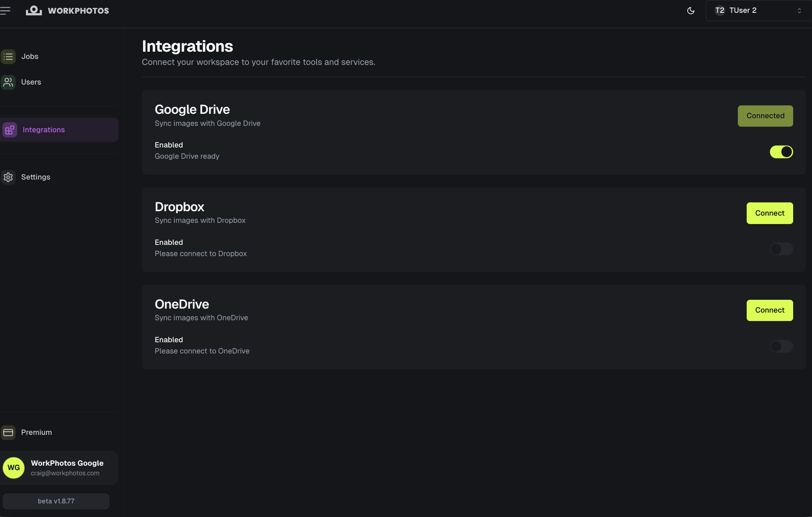The height and width of the screenshot is (517, 812).
Task: Click 'Sync images with Google Drive' text
Action: (208, 123)
